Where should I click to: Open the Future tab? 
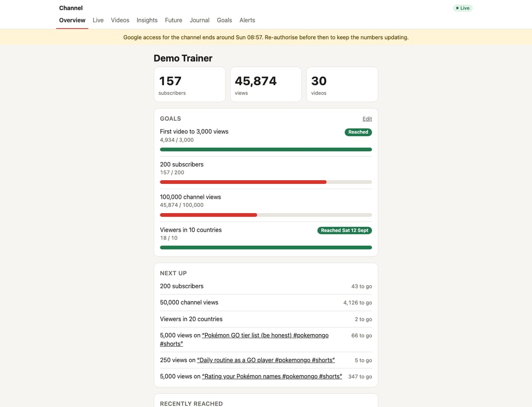[174, 20]
